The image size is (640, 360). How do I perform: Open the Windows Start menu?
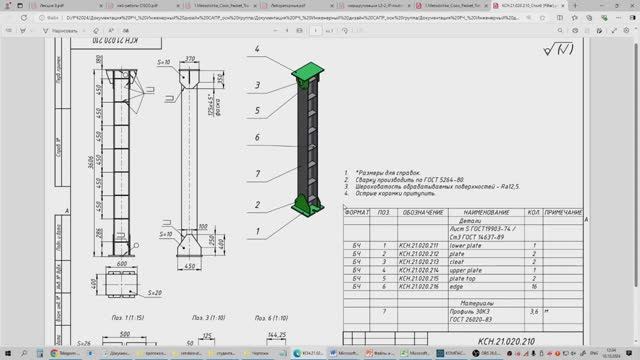[8, 353]
